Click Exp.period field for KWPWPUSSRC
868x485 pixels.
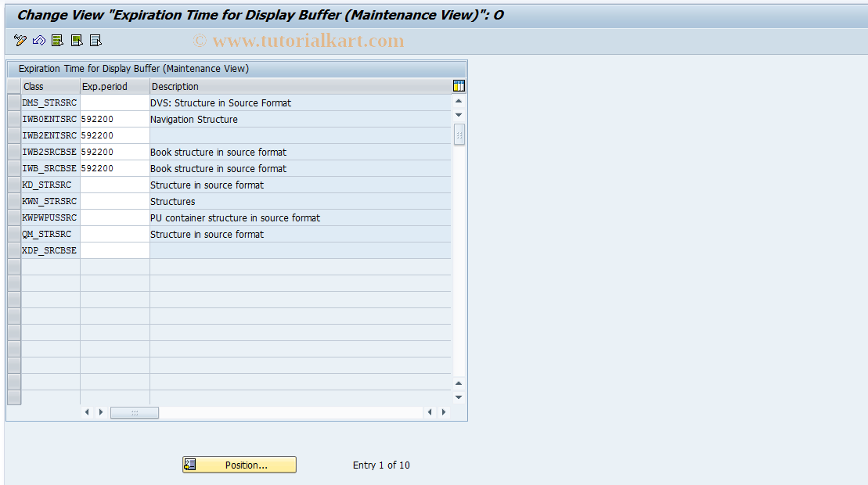point(115,218)
